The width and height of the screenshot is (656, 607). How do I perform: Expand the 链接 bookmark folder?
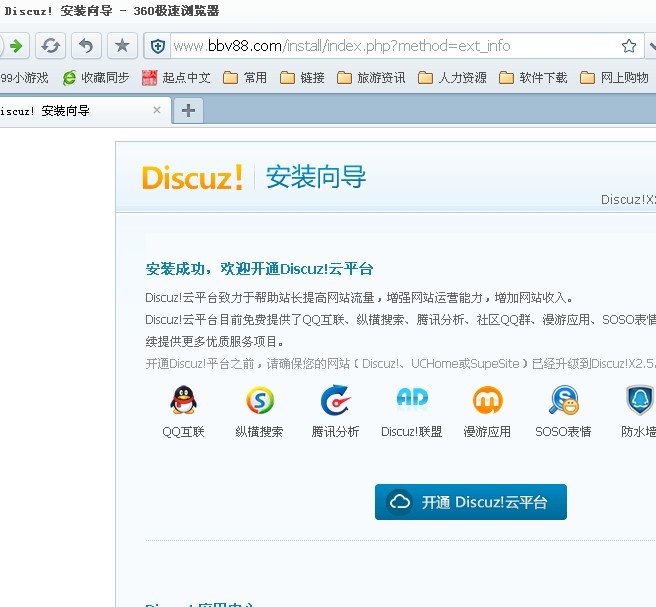(302, 78)
